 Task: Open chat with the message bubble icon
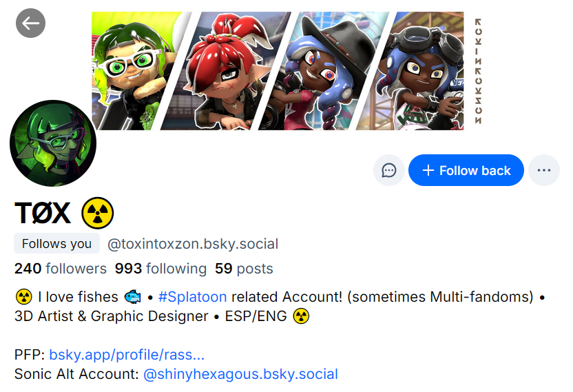click(389, 170)
